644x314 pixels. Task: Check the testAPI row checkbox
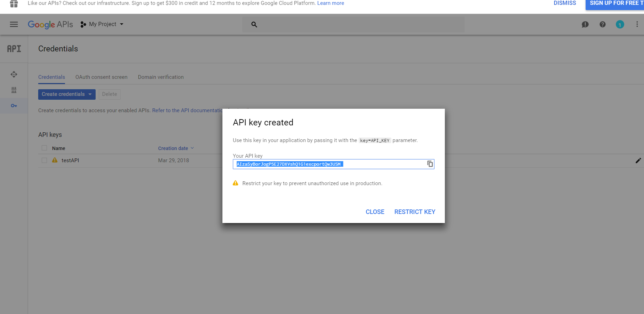click(44, 160)
